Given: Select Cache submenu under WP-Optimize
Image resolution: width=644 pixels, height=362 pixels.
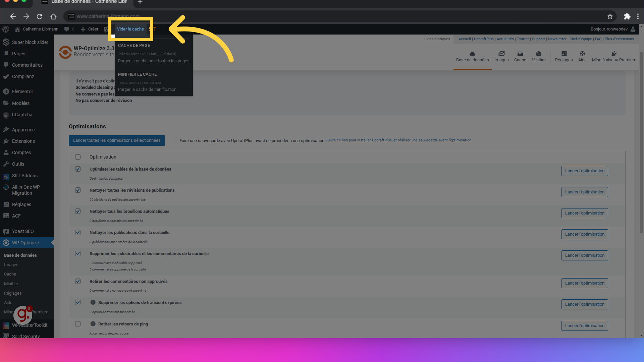Looking at the screenshot, I should [x=10, y=274].
